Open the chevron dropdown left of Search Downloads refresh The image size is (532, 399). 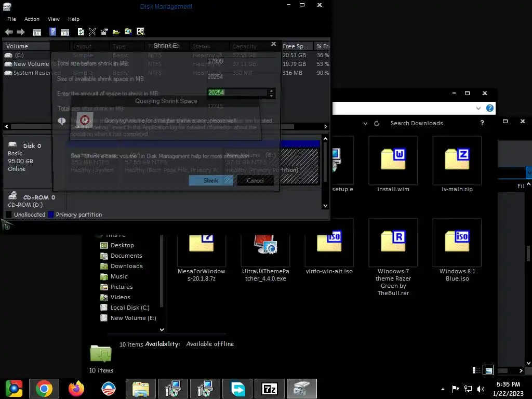click(x=365, y=124)
